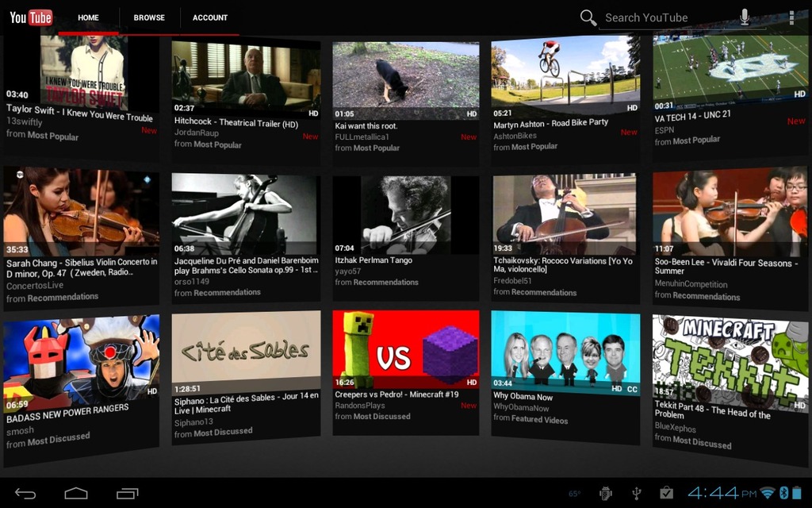Click channel name "FULLmetallica1"

click(x=362, y=137)
